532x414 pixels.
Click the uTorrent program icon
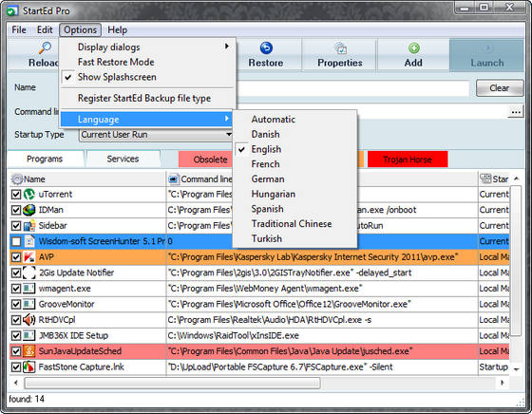pyautogui.click(x=29, y=195)
